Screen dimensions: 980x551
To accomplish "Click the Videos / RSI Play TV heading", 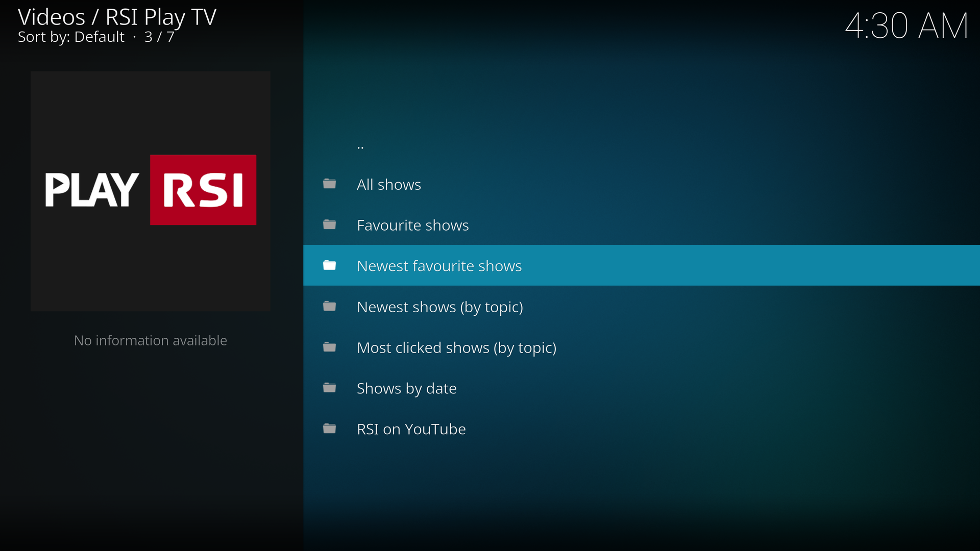I will [x=117, y=17].
